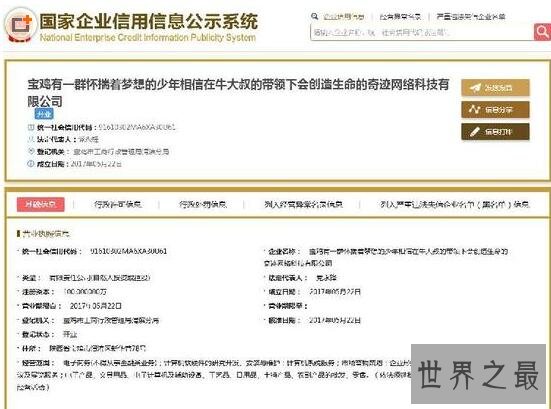Click the 登记机关 value in the license table
Screen dimensions: 551x409
click(111, 320)
